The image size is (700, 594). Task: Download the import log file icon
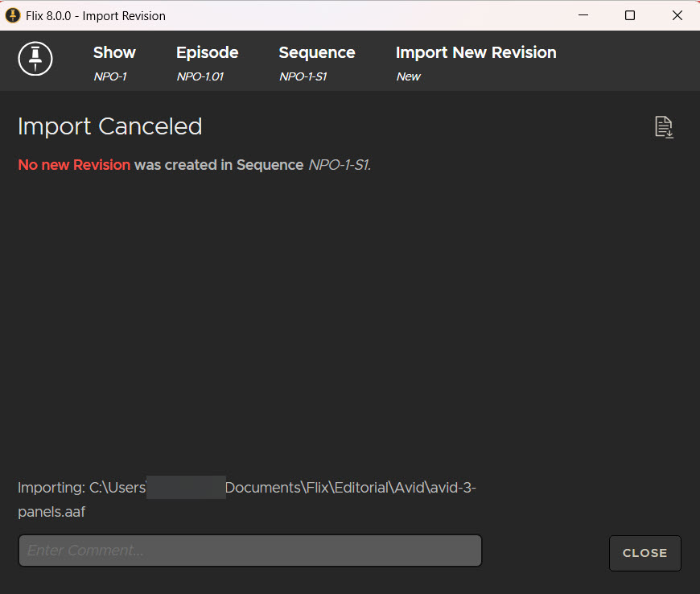(664, 127)
